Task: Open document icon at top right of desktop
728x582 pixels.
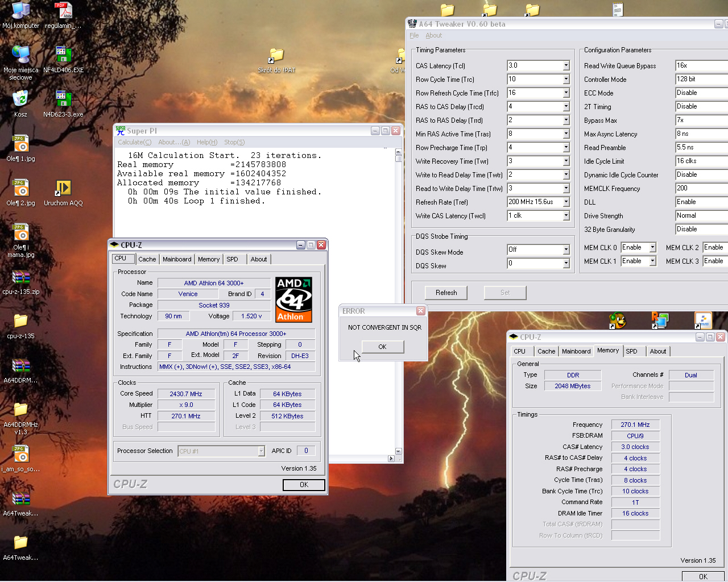Action: pyautogui.click(x=618, y=9)
